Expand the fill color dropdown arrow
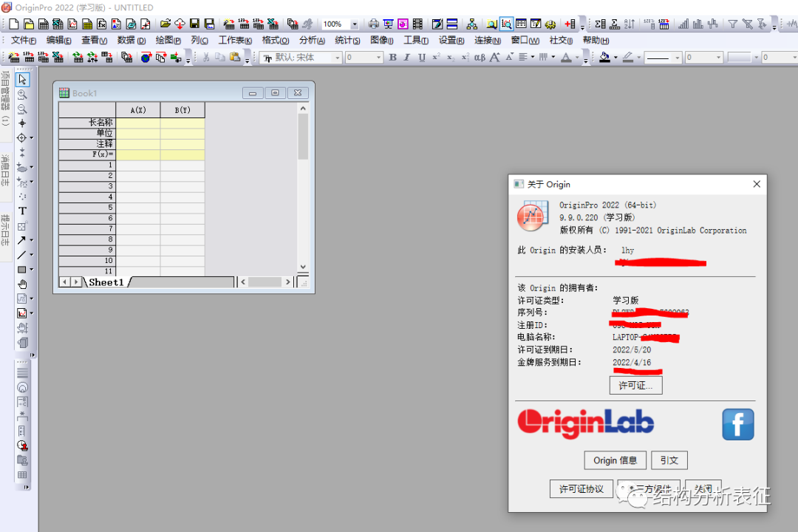This screenshot has width=798, height=532. (x=615, y=58)
